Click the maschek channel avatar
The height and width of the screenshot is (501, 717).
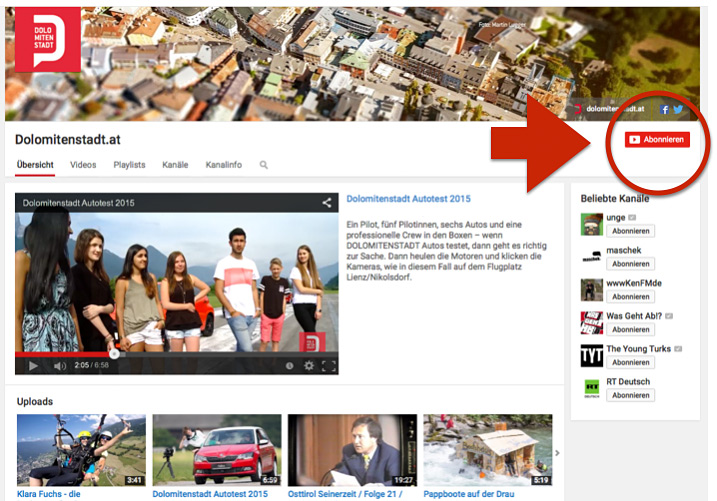[592, 257]
